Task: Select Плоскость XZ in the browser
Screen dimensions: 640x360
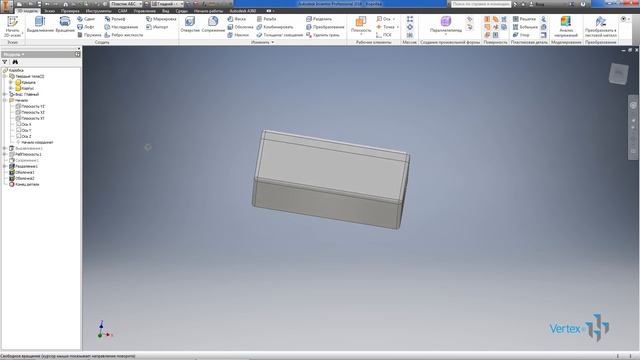Action: (x=30, y=112)
